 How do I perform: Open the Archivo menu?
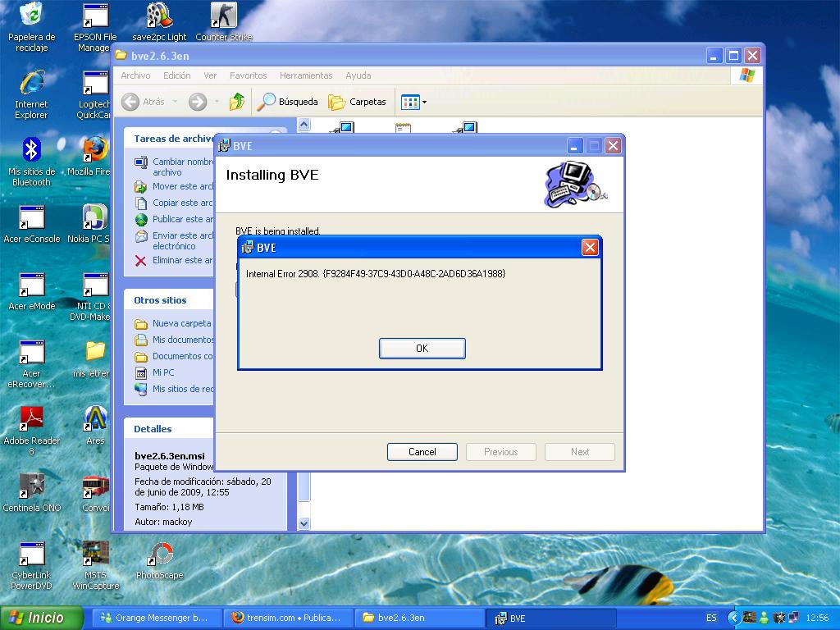135,75
